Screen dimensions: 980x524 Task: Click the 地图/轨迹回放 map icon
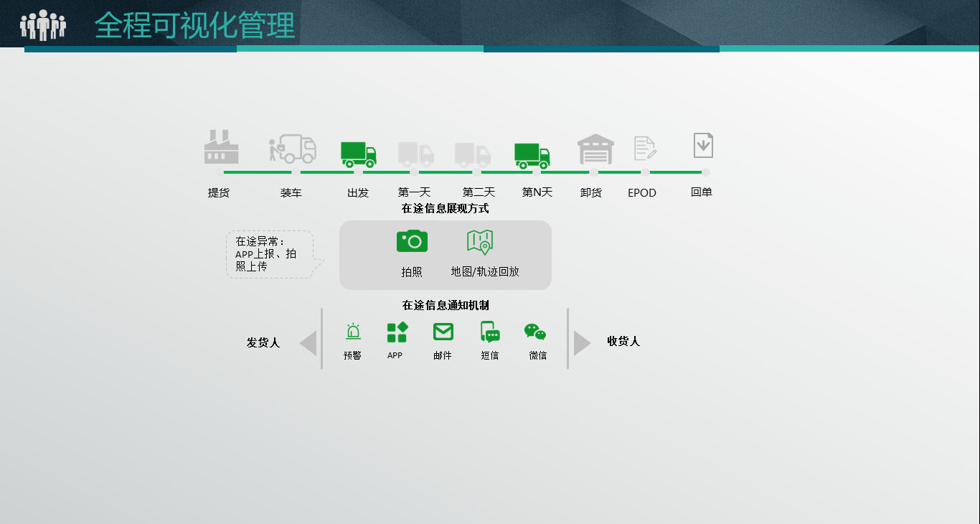pyautogui.click(x=481, y=242)
